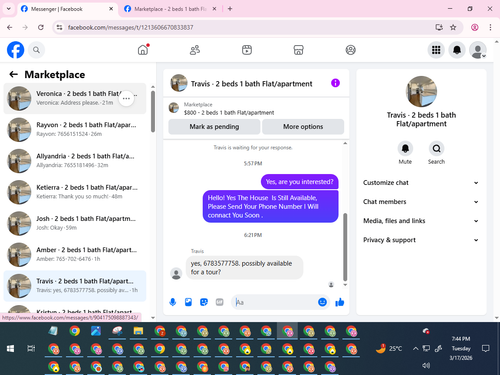Open the Friends icon in top bar

coord(195,50)
